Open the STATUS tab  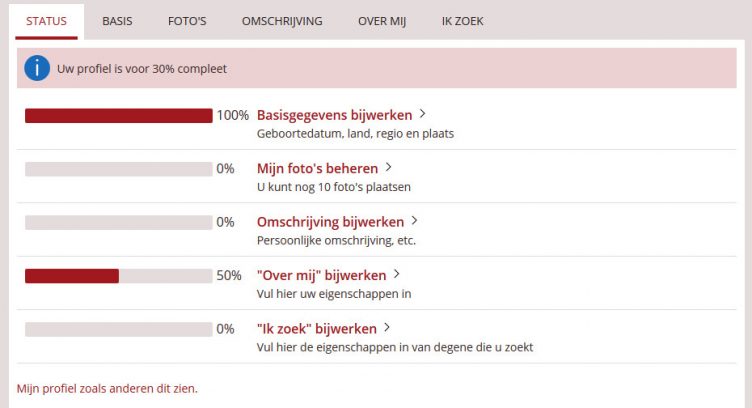pos(47,20)
